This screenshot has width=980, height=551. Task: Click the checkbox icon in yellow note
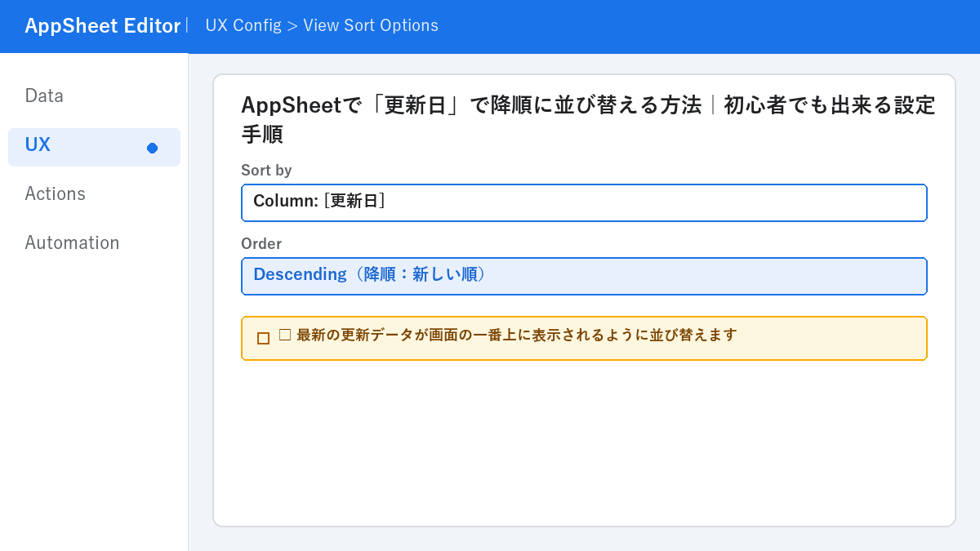[263, 338]
